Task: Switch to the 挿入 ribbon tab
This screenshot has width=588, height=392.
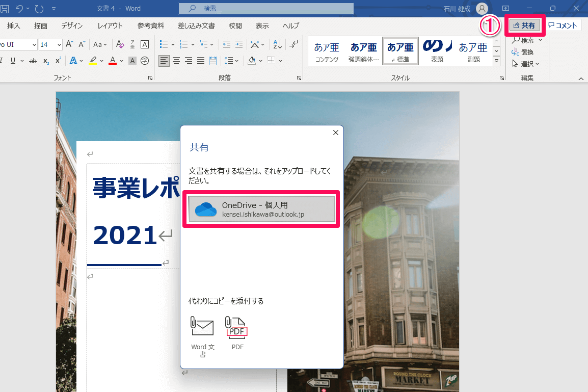Action: tap(13, 25)
